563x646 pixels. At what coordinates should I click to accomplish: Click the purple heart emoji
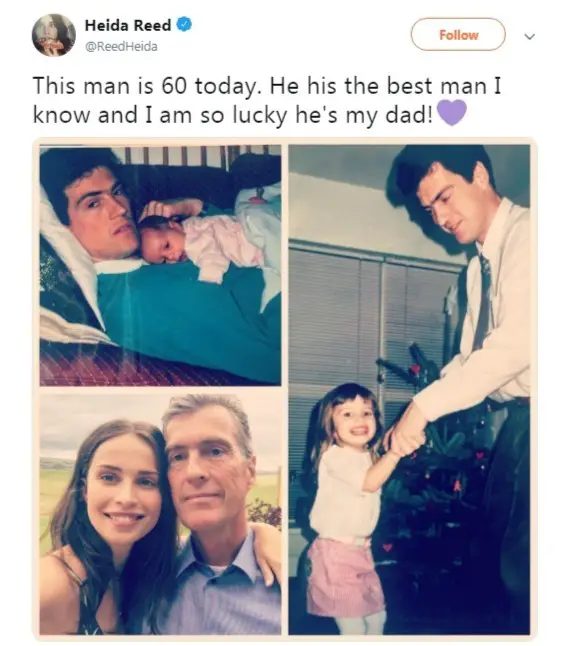pyautogui.click(x=452, y=112)
